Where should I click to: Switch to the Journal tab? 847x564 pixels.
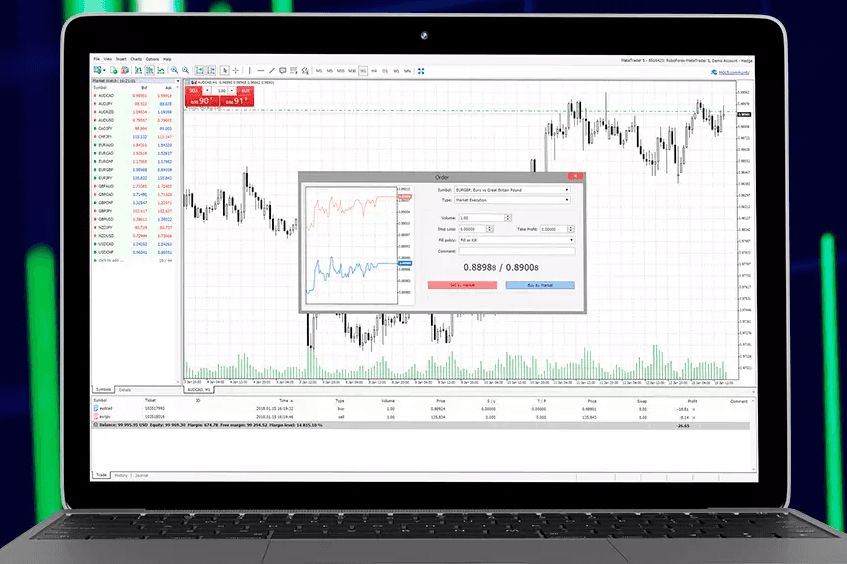click(x=142, y=475)
